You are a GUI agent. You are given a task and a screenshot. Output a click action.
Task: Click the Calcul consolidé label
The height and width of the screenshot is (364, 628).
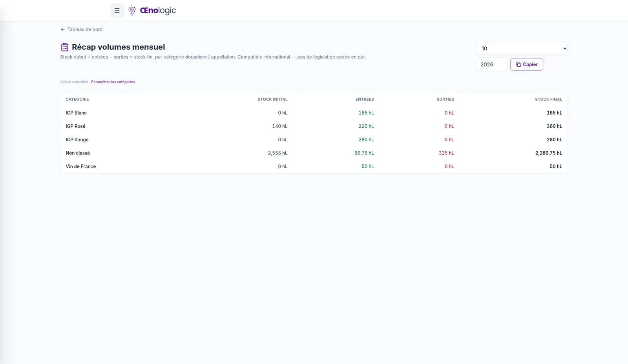tap(74, 82)
